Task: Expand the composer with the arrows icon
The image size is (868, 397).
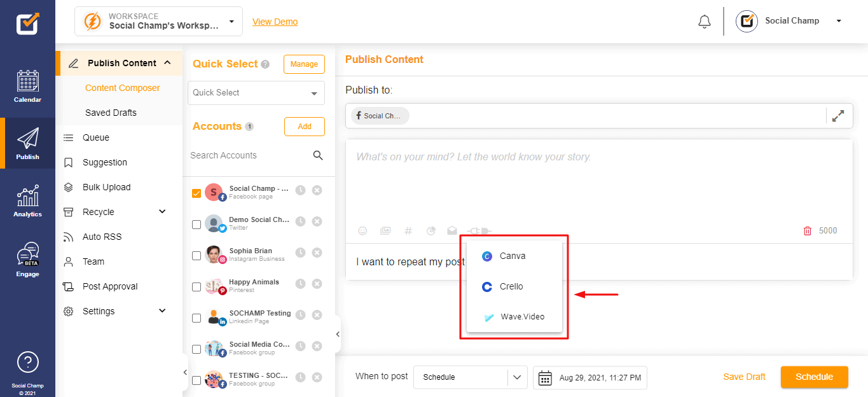Action: (x=838, y=116)
